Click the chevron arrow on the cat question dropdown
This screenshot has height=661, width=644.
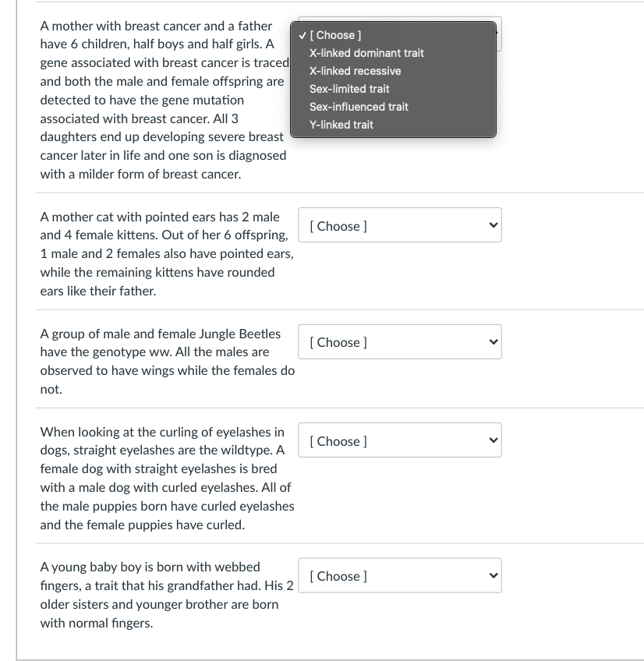(x=494, y=225)
